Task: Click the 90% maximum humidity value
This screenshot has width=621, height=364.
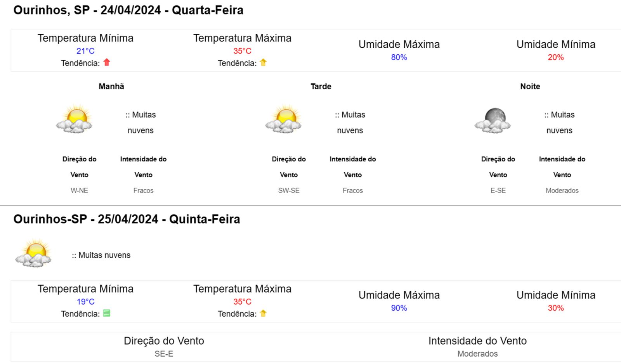Action: (x=399, y=308)
